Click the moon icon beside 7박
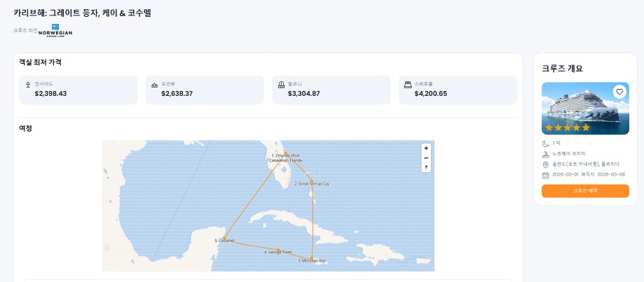Image resolution: width=644 pixels, height=282 pixels. [x=546, y=143]
